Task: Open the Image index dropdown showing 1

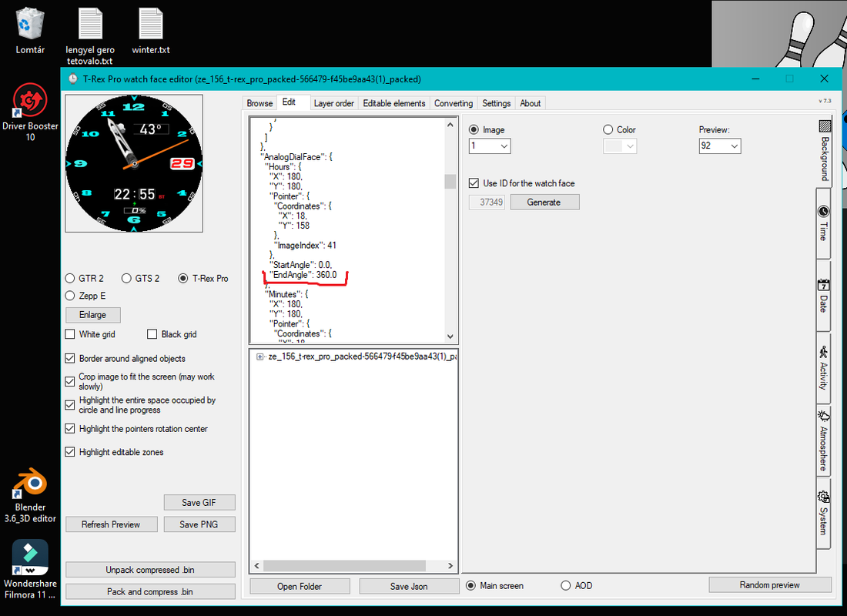Action: (x=490, y=146)
